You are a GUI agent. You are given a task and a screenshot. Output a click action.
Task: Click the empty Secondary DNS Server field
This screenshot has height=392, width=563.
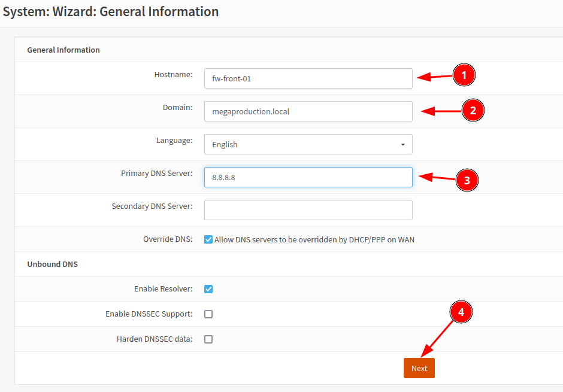308,210
